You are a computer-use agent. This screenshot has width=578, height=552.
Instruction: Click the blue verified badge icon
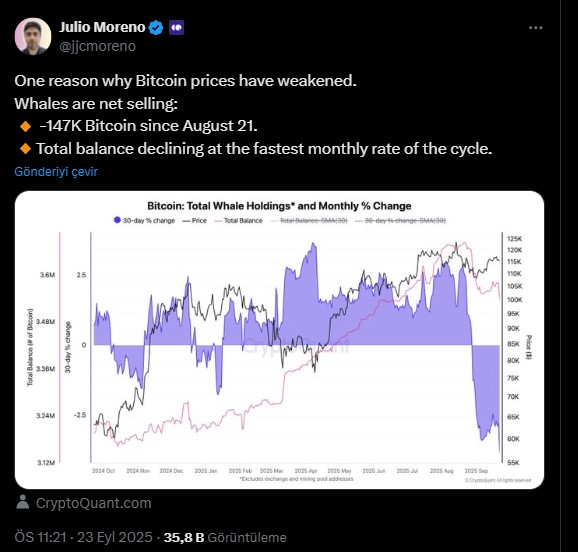click(156, 28)
